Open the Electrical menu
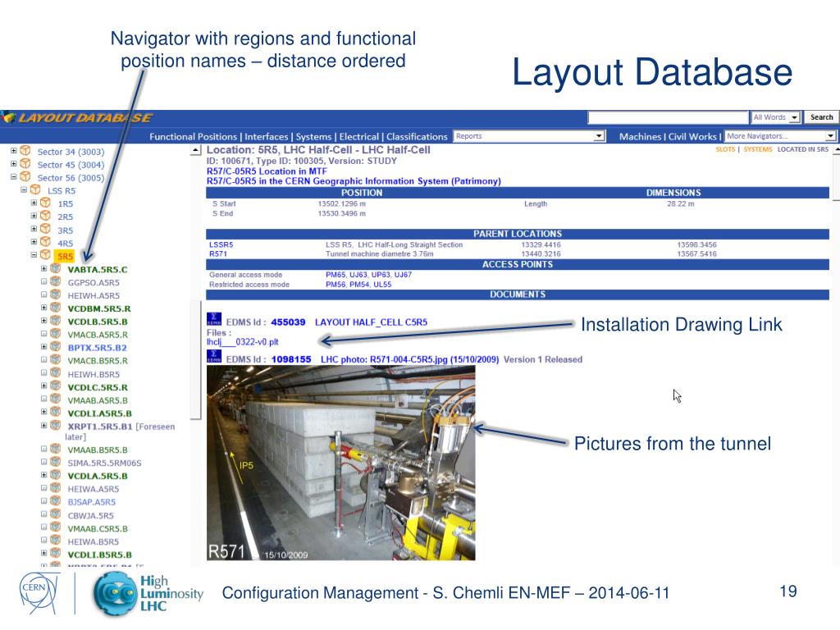840x630 pixels. tap(359, 137)
